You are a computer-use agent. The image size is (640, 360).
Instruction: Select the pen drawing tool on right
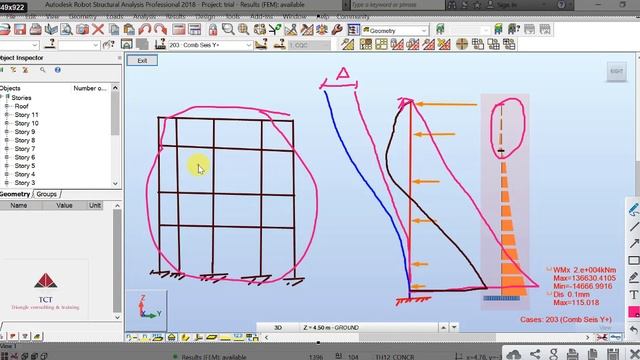633,209
